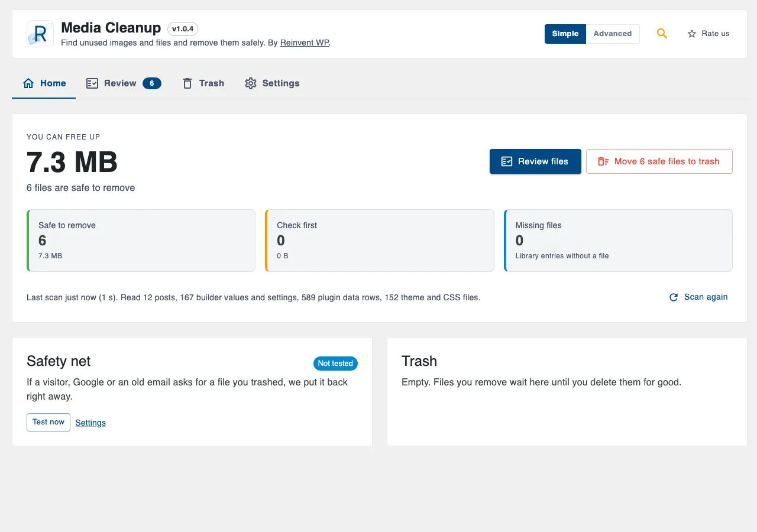Viewport: 757px width, 532px height.
Task: Click the checklist icon on Review tab
Action: (x=92, y=83)
